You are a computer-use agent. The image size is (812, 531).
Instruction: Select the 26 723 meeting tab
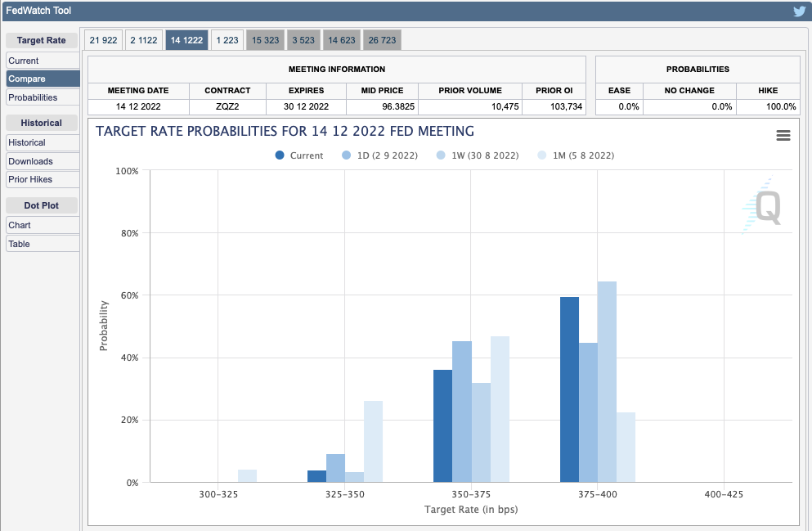point(382,40)
